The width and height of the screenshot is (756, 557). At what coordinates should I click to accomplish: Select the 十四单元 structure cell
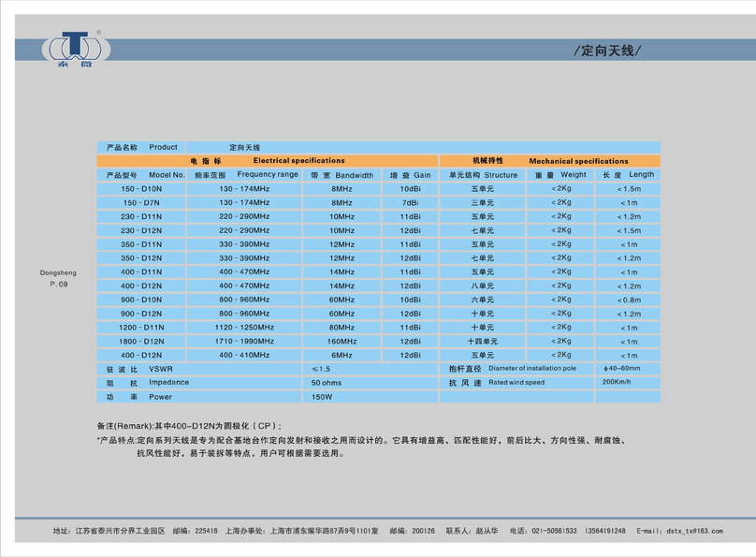[482, 342]
